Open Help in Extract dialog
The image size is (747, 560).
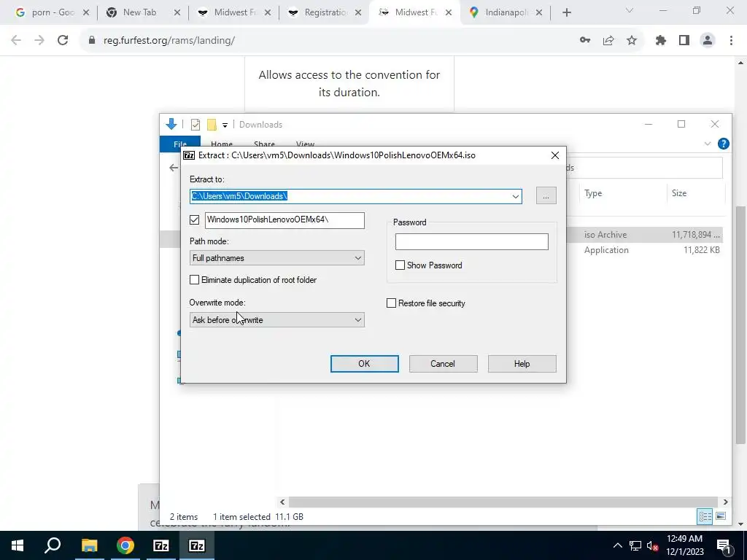(522, 364)
